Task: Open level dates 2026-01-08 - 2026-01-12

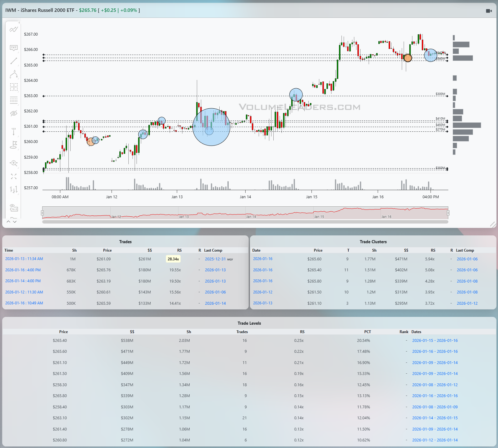Action: 435,385
